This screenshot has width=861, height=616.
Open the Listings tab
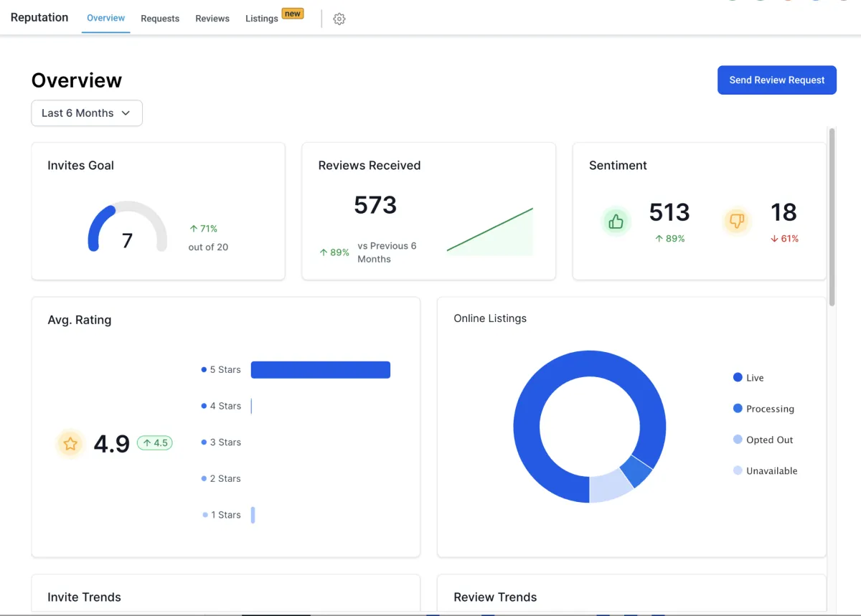pyautogui.click(x=261, y=19)
